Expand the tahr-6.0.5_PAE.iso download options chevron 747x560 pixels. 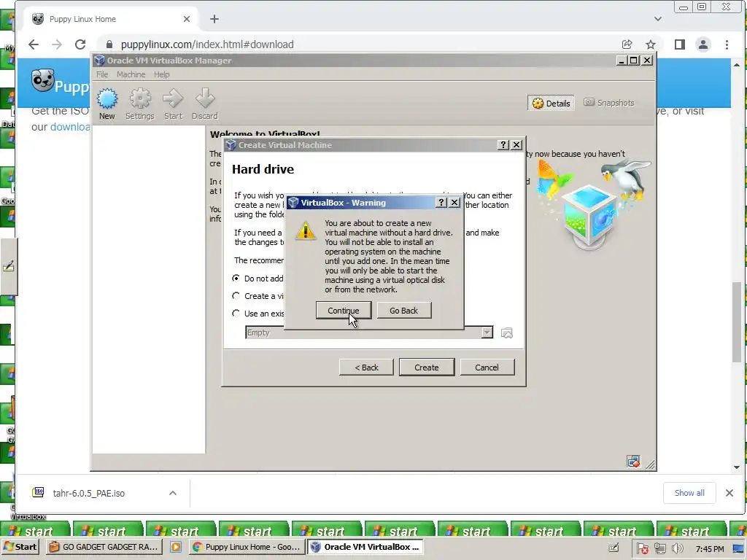(173, 493)
